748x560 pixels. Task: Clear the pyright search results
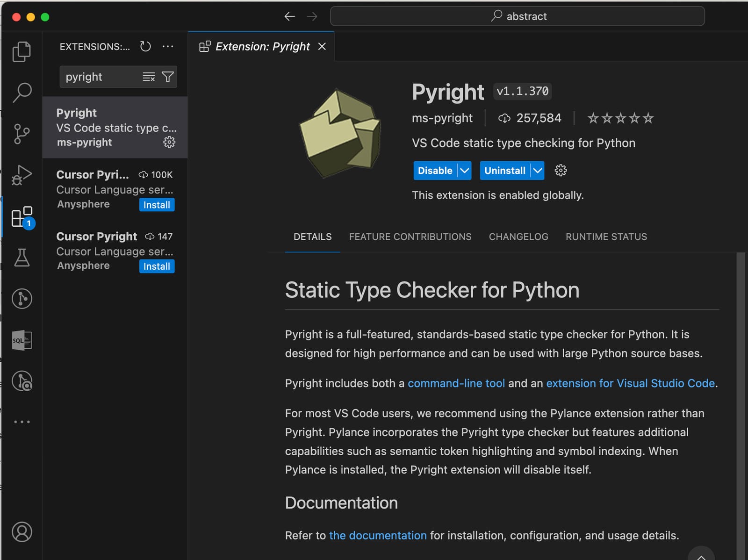coord(148,77)
